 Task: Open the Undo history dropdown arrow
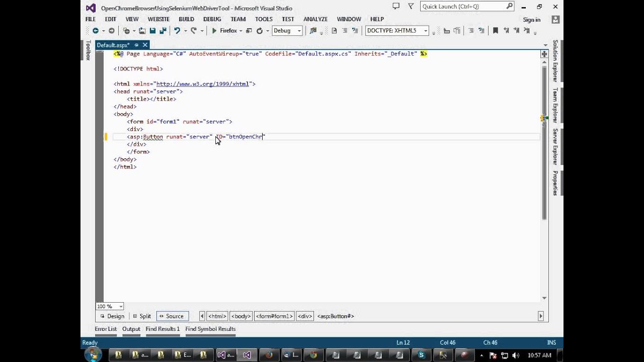click(x=185, y=31)
